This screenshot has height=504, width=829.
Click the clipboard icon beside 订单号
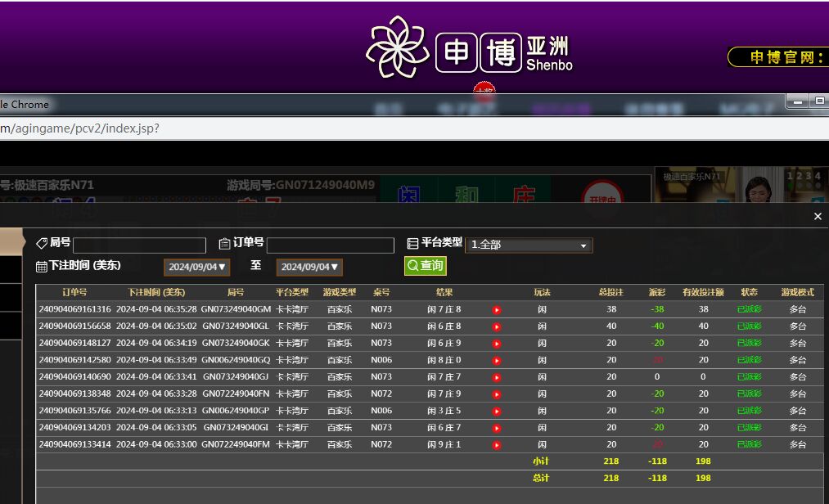(x=225, y=244)
